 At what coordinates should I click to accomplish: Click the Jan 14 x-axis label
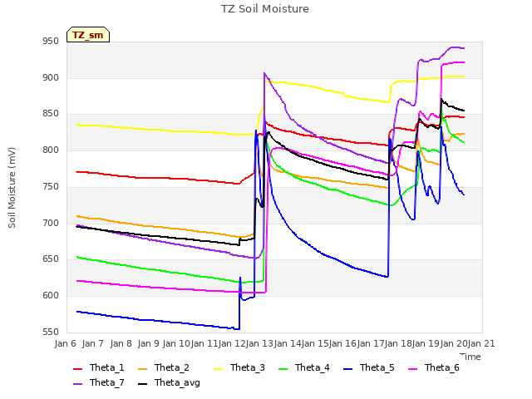[x=288, y=343]
